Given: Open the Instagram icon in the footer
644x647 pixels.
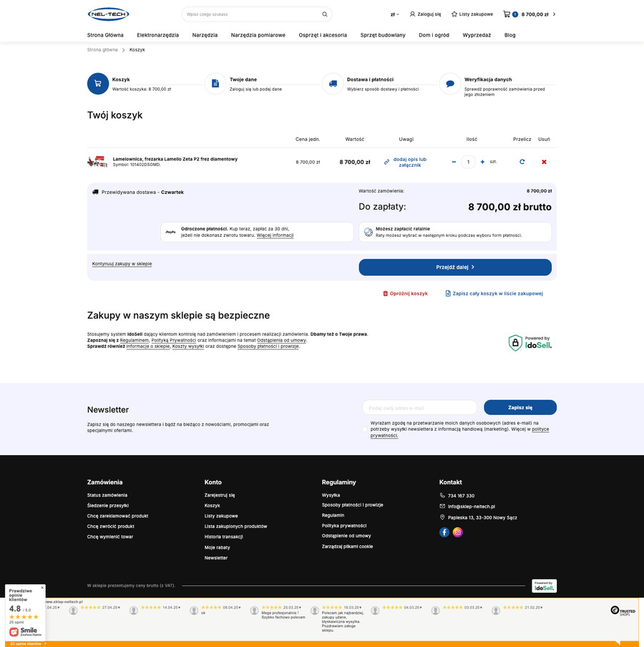Looking at the screenshot, I should point(457,532).
